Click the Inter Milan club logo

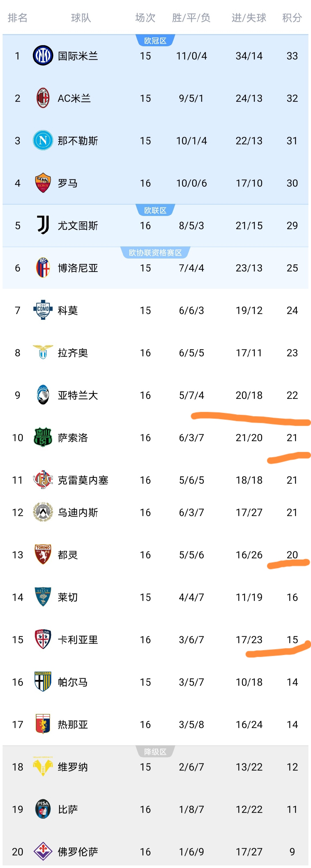[43, 56]
